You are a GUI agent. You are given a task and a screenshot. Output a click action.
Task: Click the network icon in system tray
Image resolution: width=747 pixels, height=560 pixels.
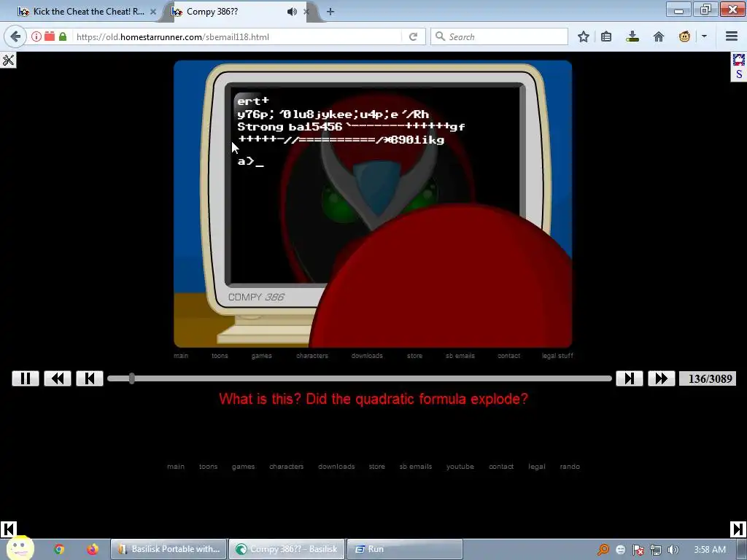point(656,550)
